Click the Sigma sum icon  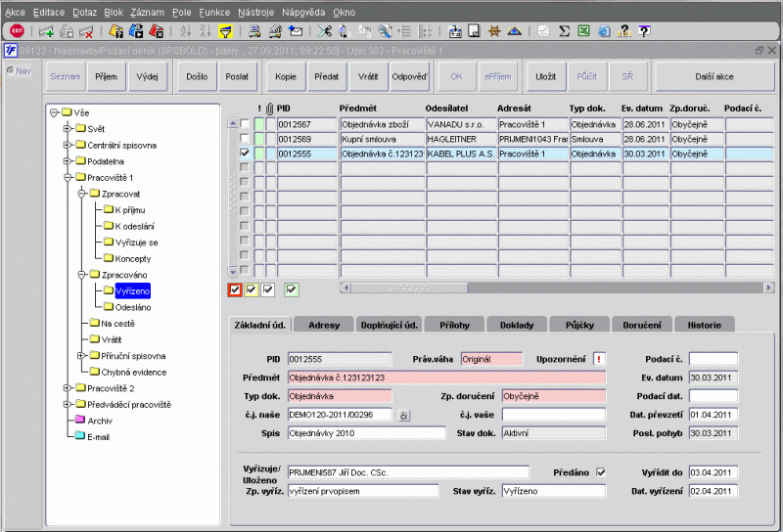(563, 31)
